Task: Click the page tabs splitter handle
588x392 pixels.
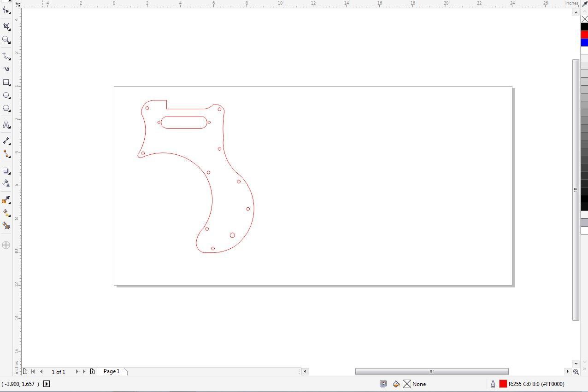Action: (300, 371)
